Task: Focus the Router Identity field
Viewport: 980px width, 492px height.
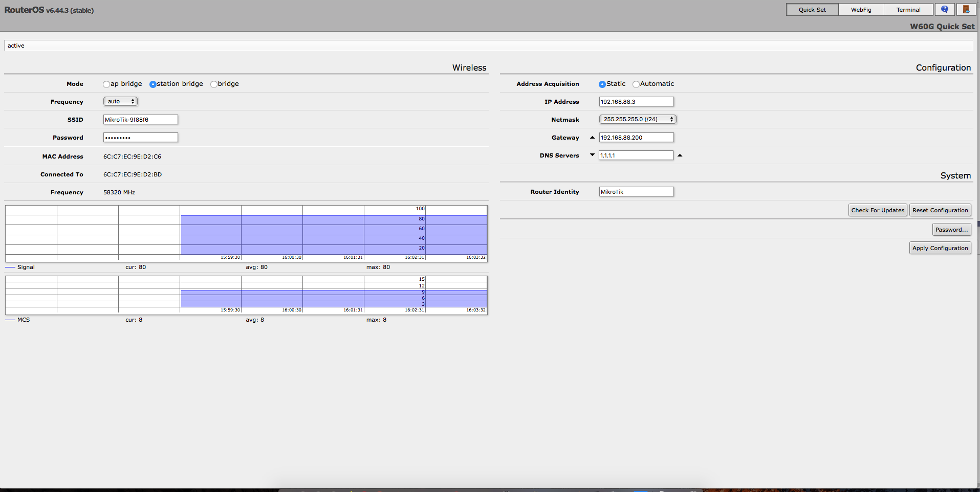Action: tap(636, 192)
